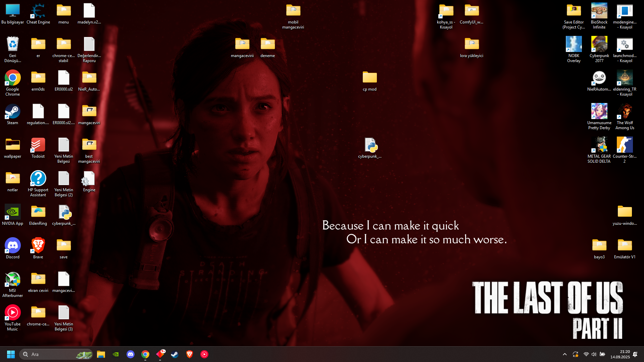Open File Explorer from the taskbar
Screen dimensions: 644x362
tap(101, 354)
